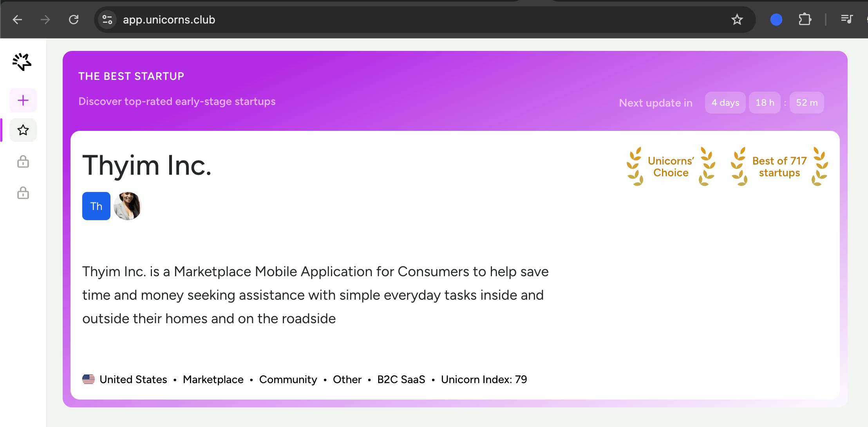Click the Best of 717 startups badge

click(779, 167)
